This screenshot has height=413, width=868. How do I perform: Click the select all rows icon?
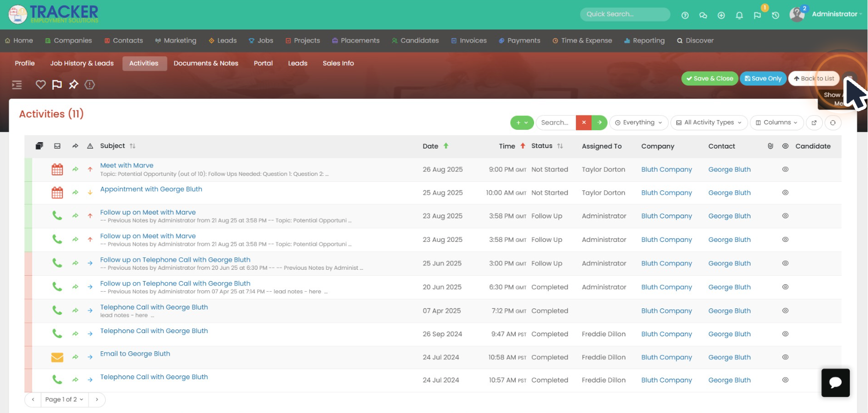point(39,146)
